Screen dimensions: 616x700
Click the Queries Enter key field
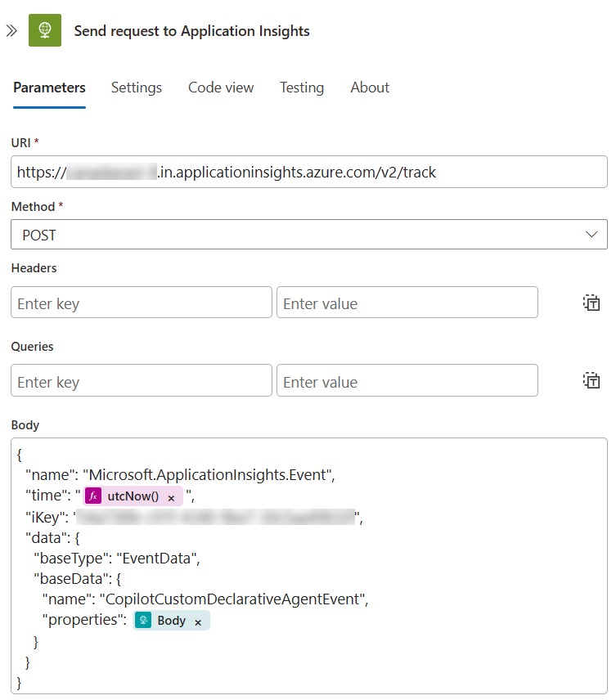142,380
